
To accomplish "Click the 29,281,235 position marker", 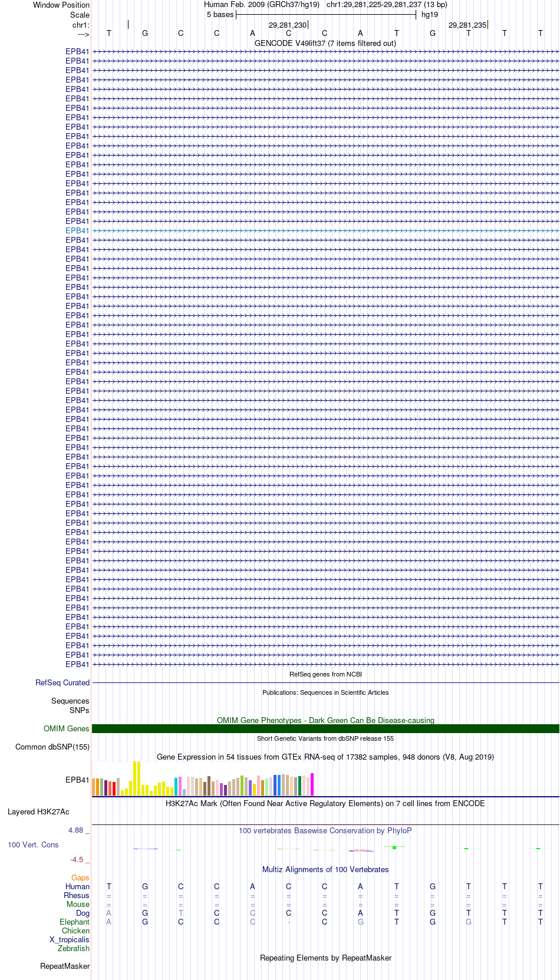I will 467,25.
